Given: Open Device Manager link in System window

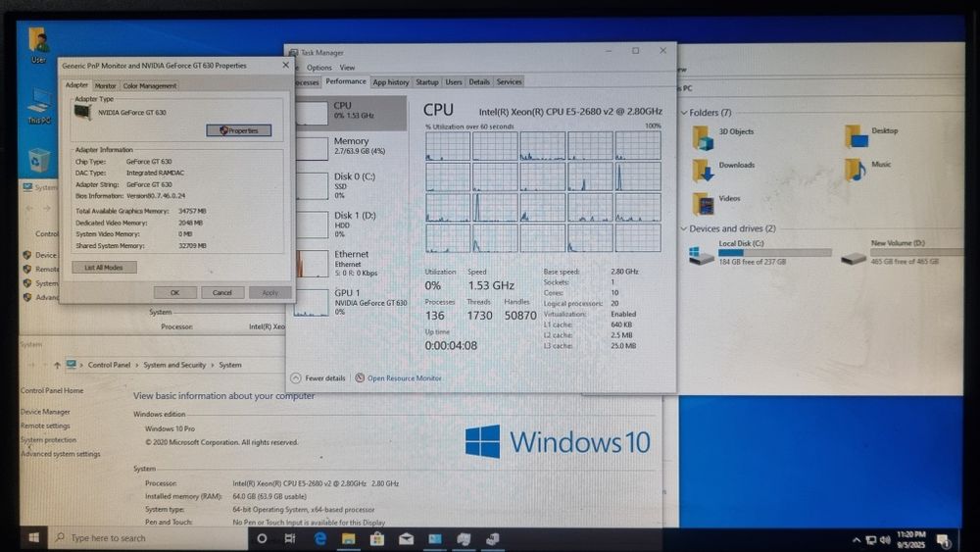Looking at the screenshot, I should point(45,412).
